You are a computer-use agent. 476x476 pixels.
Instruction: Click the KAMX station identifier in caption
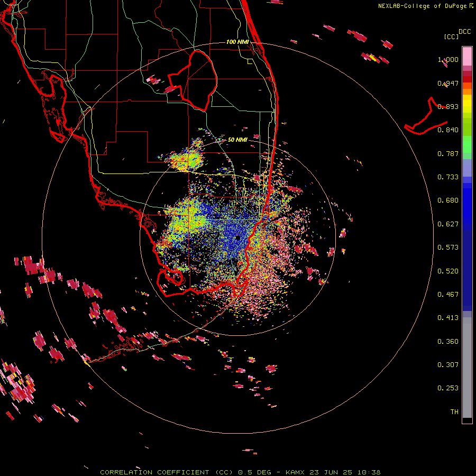pyautogui.click(x=295, y=472)
